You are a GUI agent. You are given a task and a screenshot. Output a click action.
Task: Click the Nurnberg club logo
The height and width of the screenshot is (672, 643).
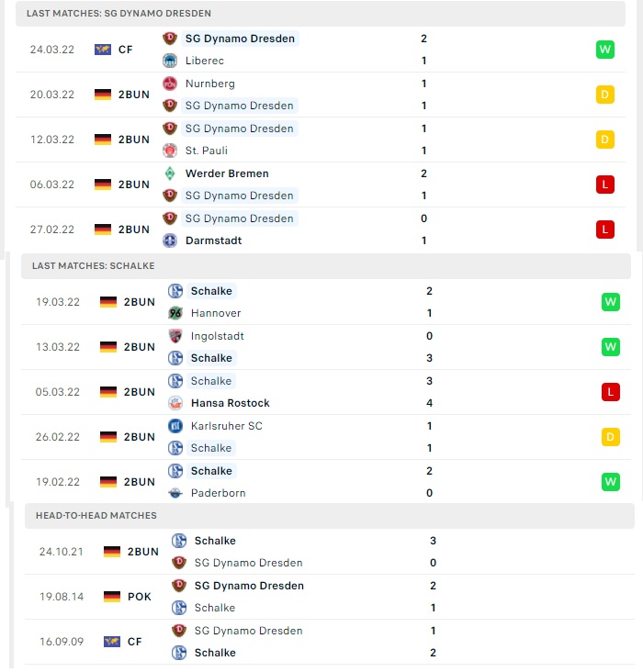(170, 84)
